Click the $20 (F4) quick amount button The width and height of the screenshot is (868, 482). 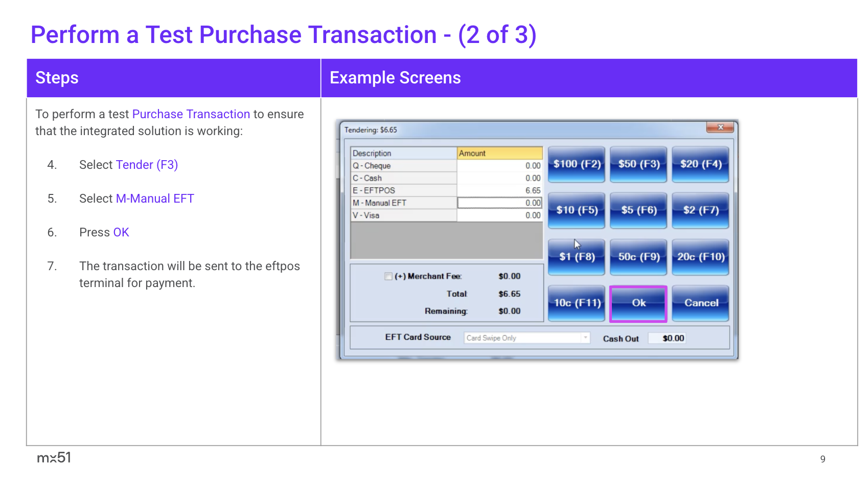click(700, 164)
